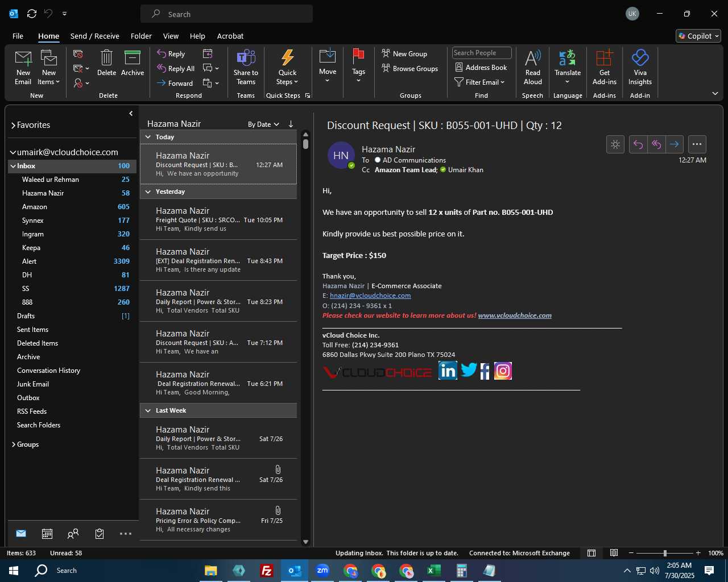Open the By Date sort dropdown
728x582 pixels.
(x=263, y=124)
